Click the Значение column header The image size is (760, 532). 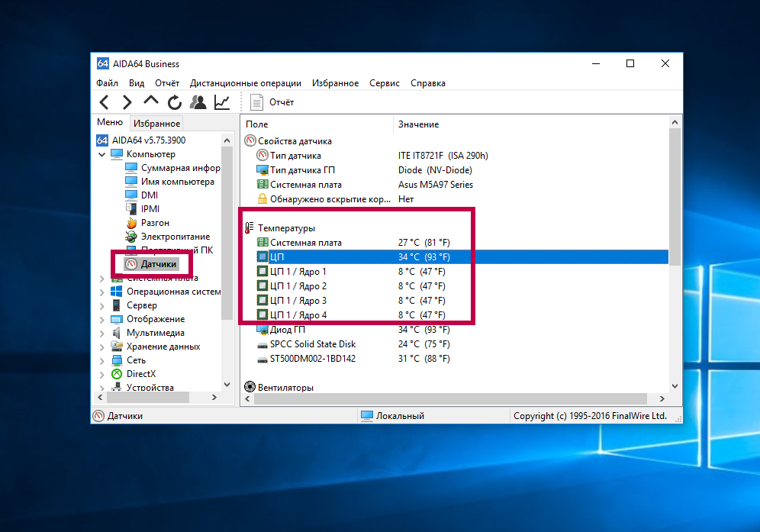[418, 124]
